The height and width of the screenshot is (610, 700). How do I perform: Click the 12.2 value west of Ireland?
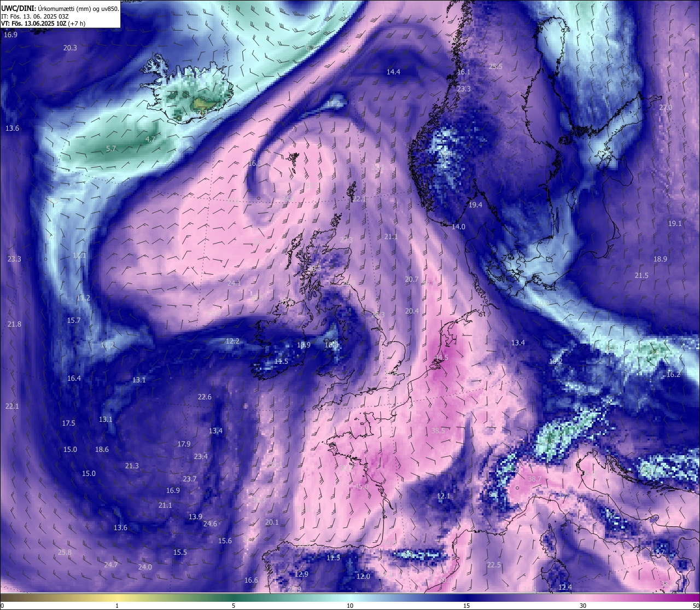click(x=232, y=341)
